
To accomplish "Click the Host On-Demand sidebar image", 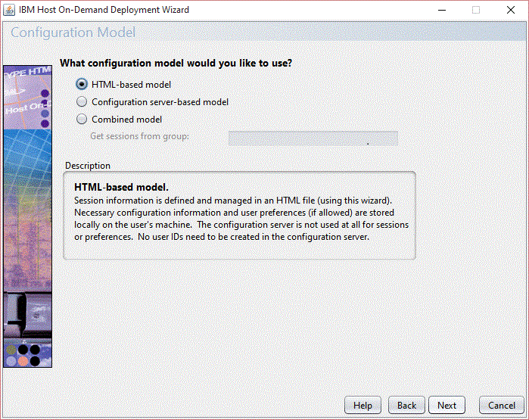I will click(x=28, y=216).
